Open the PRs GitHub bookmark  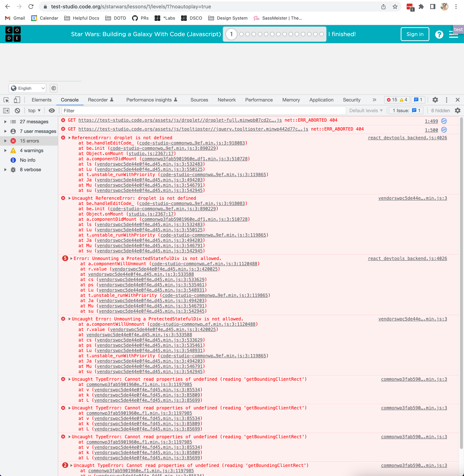click(x=140, y=18)
